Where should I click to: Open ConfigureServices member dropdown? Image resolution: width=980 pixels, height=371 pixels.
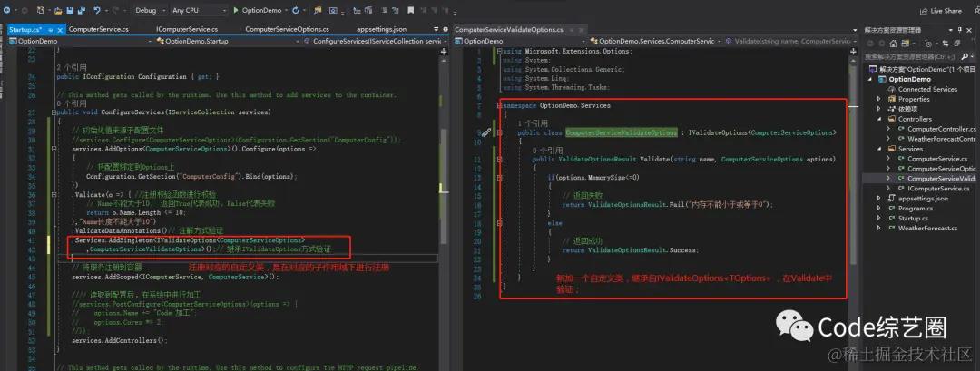coord(375,41)
